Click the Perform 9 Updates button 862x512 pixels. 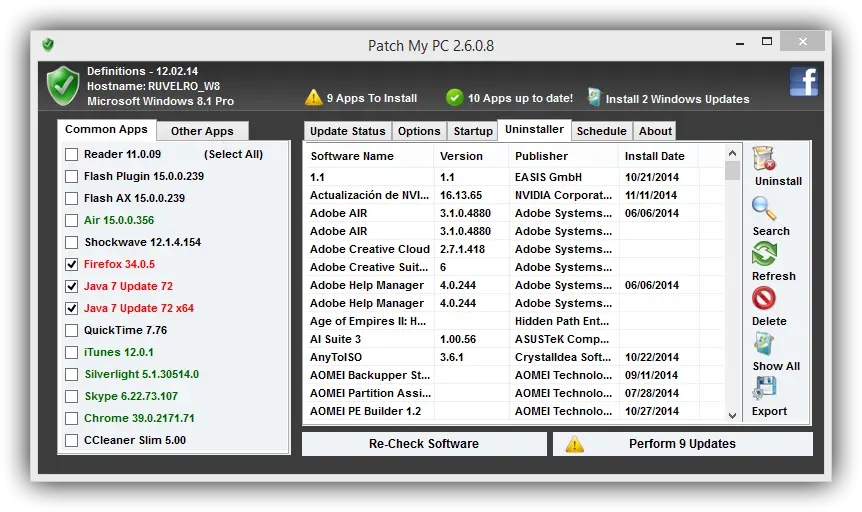pos(682,444)
